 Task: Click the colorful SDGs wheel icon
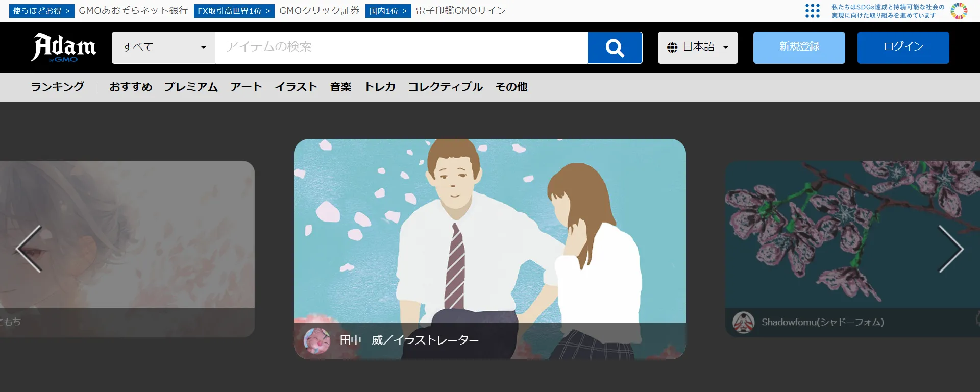[x=959, y=11]
